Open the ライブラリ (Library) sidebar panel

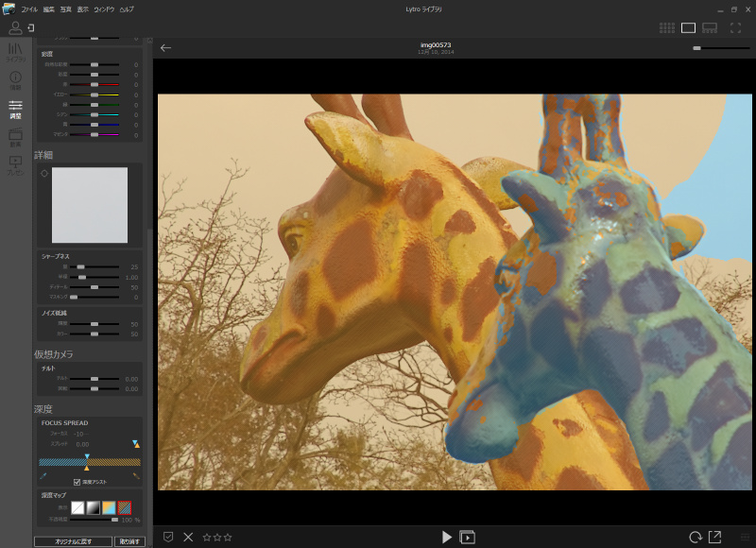coord(15,53)
